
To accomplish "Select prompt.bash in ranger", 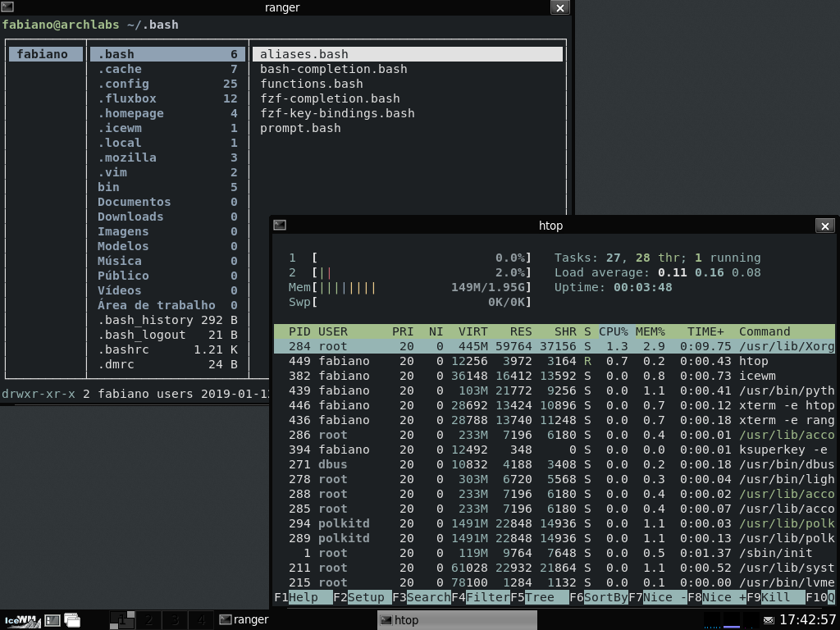I will click(408, 128).
